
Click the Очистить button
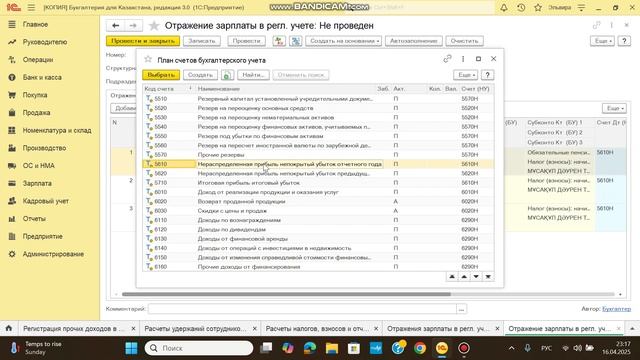(464, 41)
